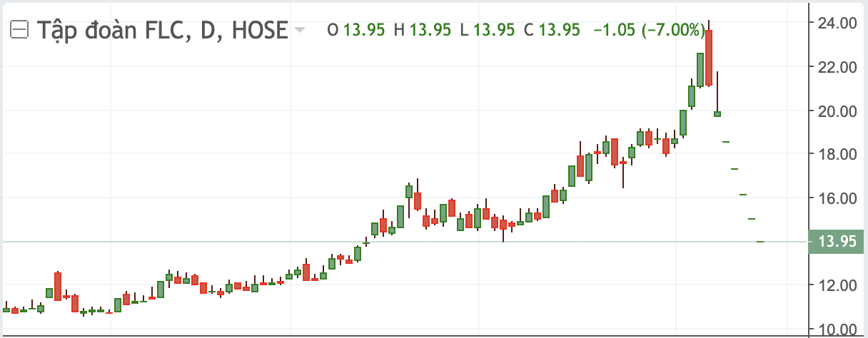
Task: Click the last dash candle on the 13.95 line
Action: (x=760, y=242)
